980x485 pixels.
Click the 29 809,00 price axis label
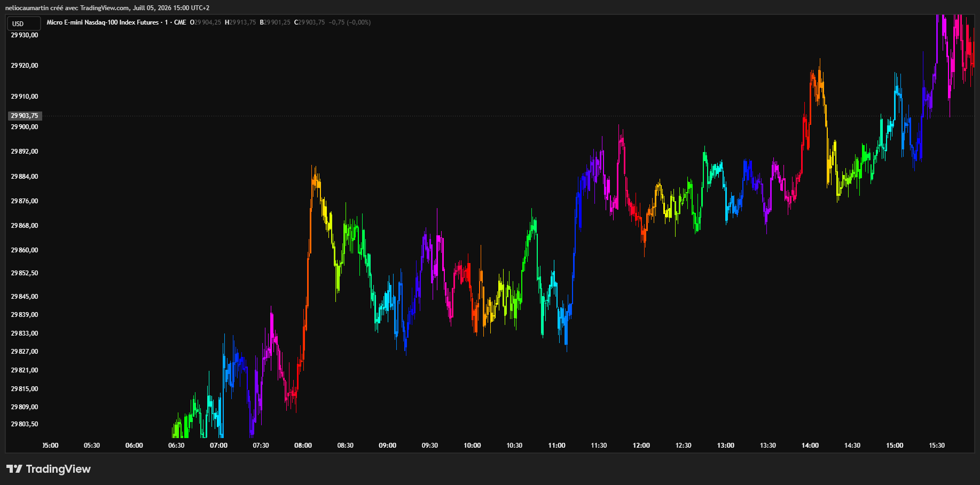25,407
